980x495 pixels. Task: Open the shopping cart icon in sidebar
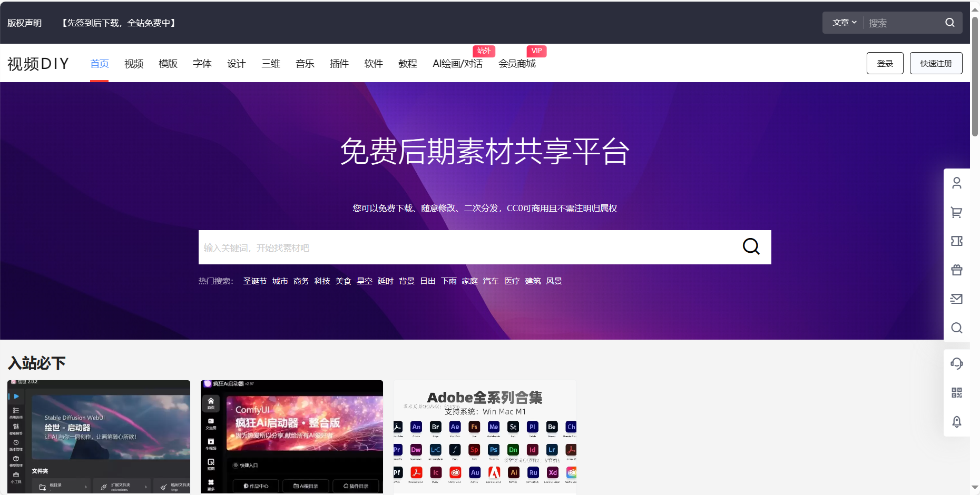(x=956, y=212)
